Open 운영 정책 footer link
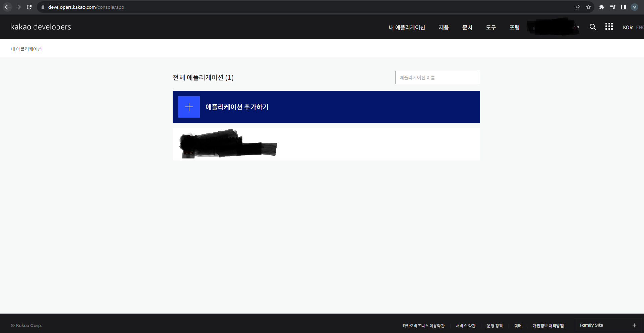Screen dimensions: 644x333 494,326
